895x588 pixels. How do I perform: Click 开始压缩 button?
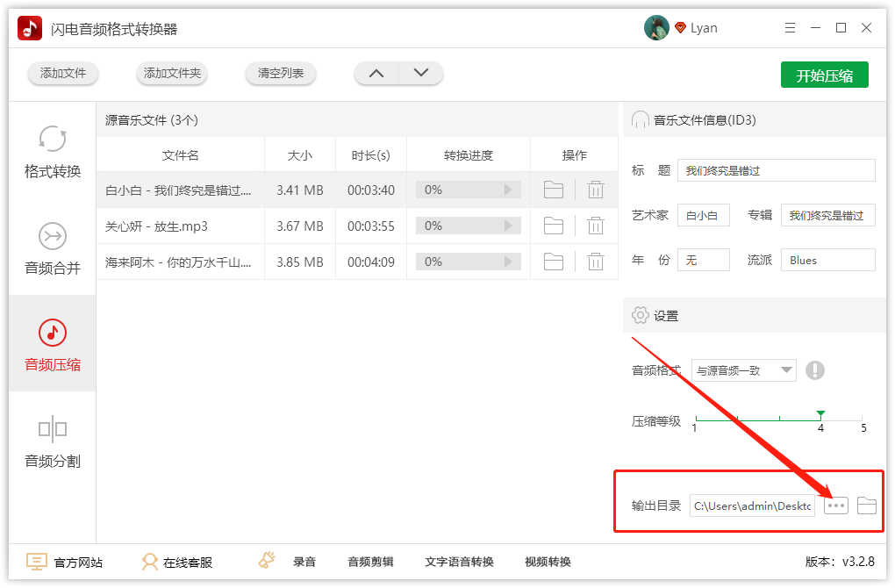824,75
